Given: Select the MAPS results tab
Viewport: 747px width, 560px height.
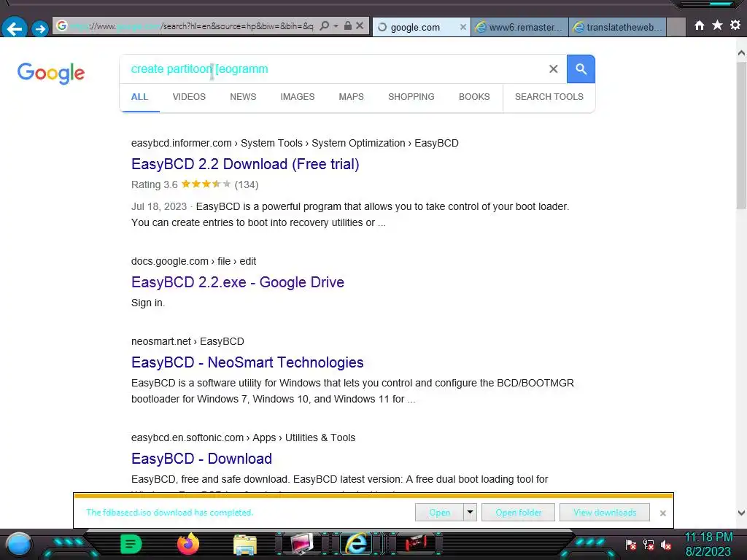Looking at the screenshot, I should click(x=351, y=97).
